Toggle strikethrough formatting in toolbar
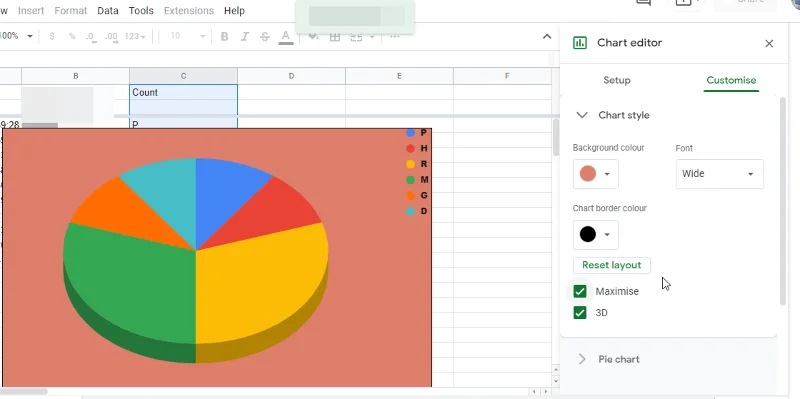The height and width of the screenshot is (399, 800). click(264, 37)
